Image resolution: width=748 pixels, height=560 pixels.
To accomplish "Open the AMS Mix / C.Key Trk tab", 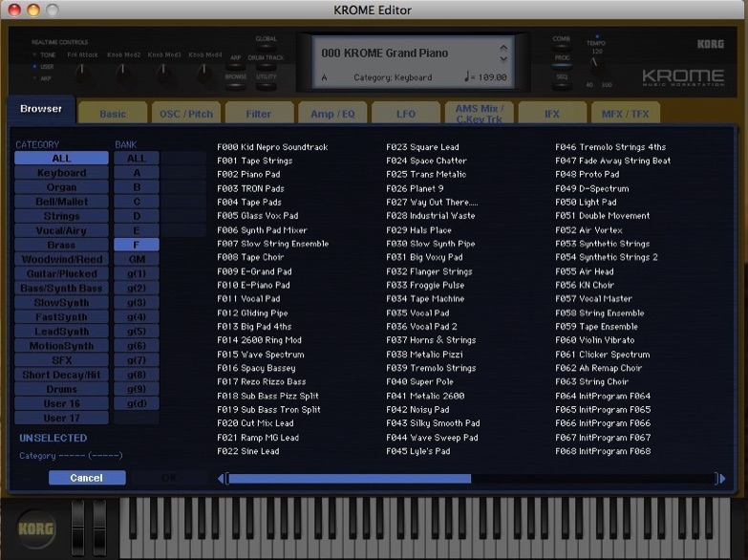I will click(x=479, y=113).
